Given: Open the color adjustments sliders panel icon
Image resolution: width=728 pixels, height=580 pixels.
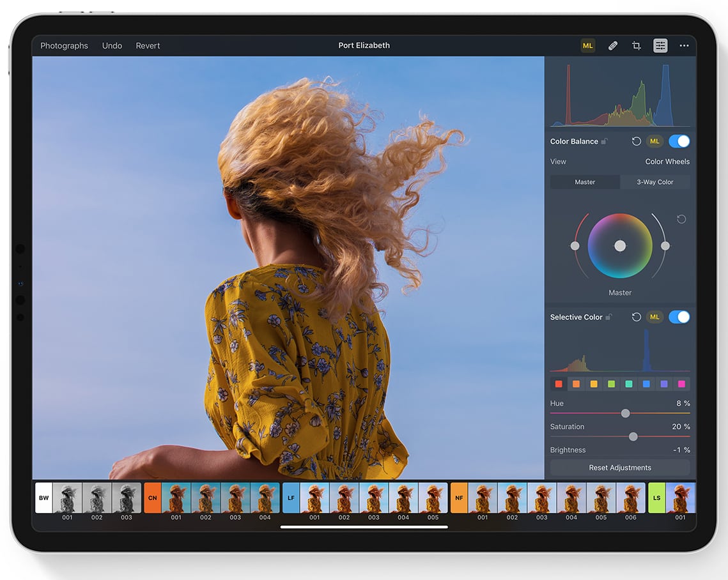Looking at the screenshot, I should tap(660, 46).
